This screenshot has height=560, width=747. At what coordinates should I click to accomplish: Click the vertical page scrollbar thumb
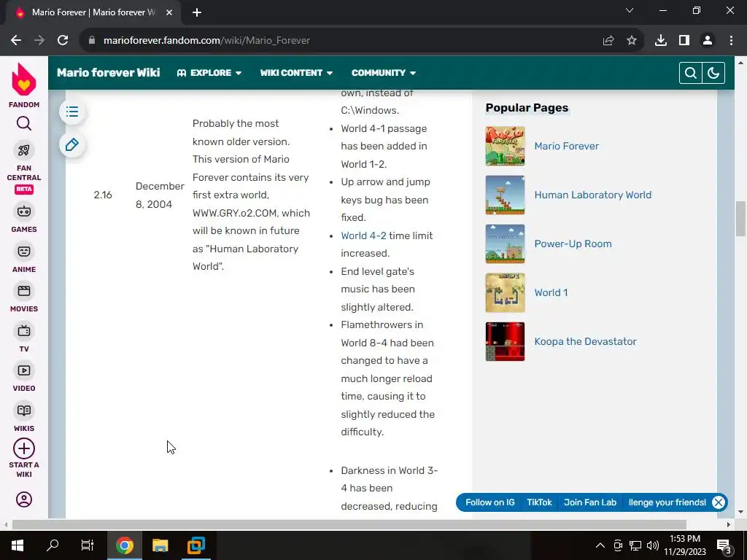[740, 219]
